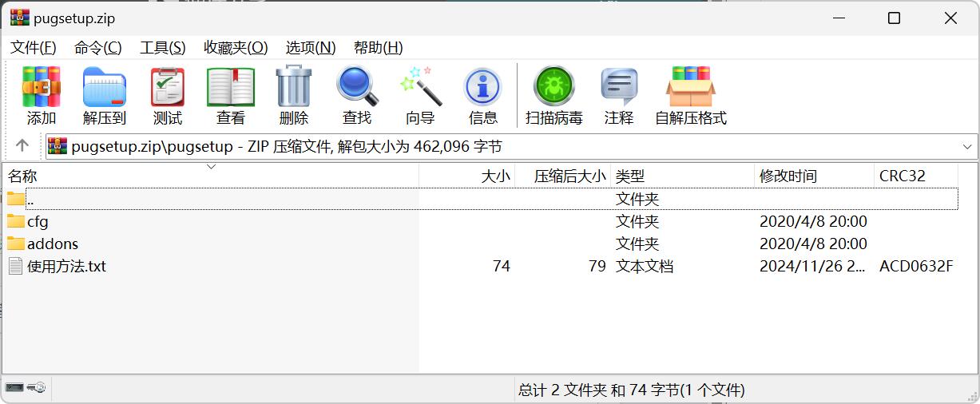The image size is (980, 404).
Task: Expand the archive path dropdown arrow
Action: [x=967, y=147]
